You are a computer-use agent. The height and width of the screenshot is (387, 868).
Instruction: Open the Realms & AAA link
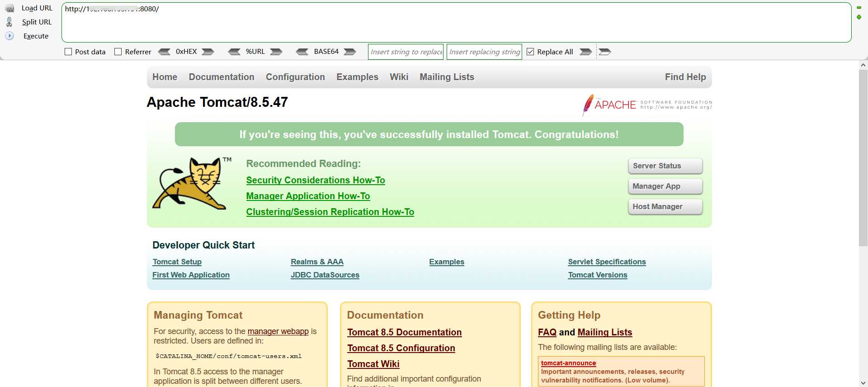click(x=317, y=262)
